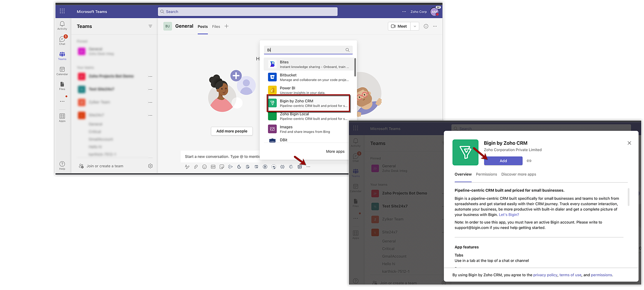
Task: Click the top Search bar
Action: tap(248, 12)
